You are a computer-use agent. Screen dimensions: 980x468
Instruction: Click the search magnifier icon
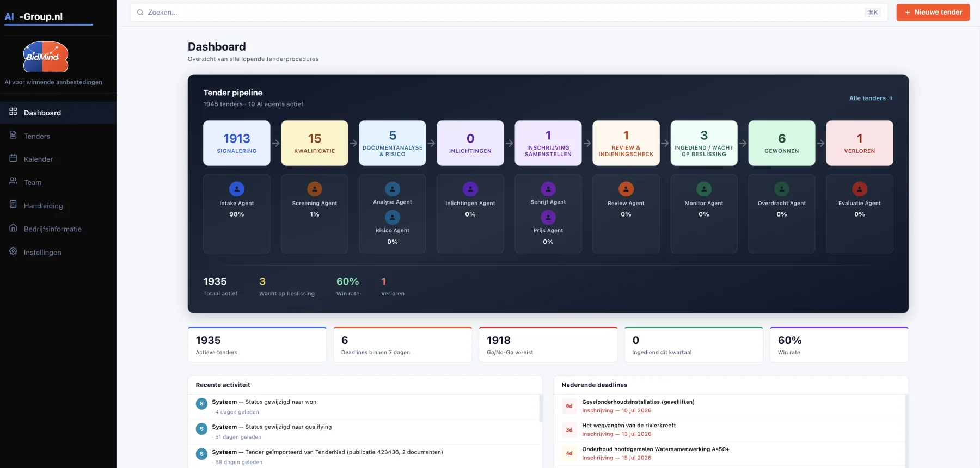[x=140, y=12]
